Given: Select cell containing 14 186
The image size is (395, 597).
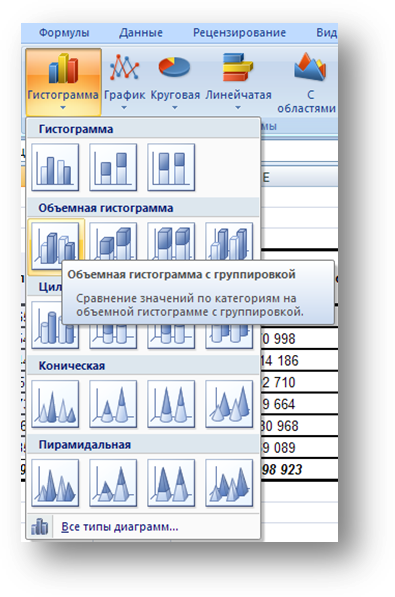Looking at the screenshot, I should pos(299,361).
